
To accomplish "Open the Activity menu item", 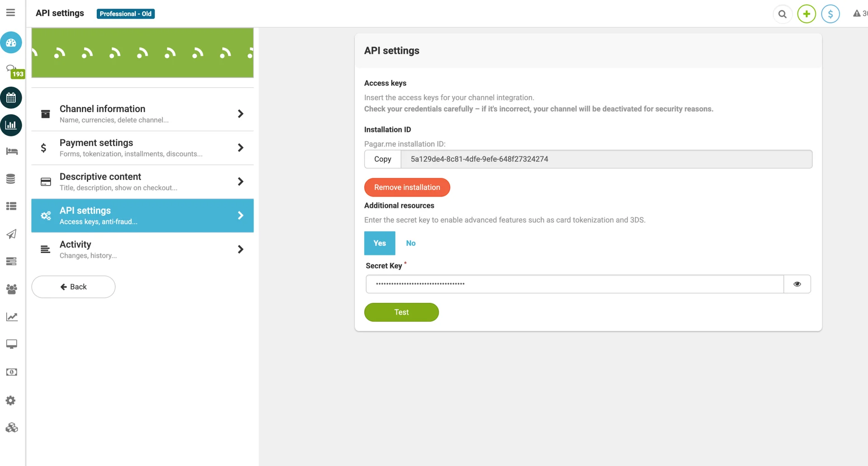I will coord(142,249).
